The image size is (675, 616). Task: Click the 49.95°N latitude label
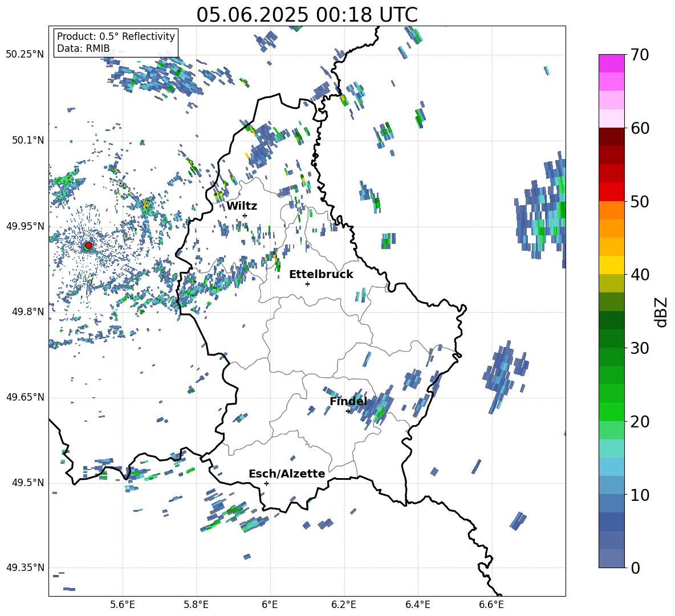[25, 226]
